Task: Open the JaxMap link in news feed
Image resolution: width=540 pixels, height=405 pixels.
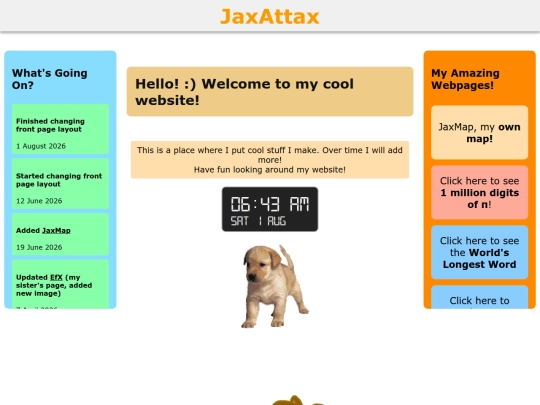Action: click(56, 230)
